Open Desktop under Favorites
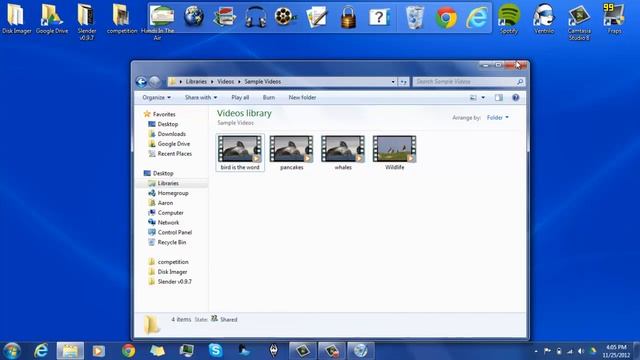Screen dimensions: 640x360 coord(163,124)
